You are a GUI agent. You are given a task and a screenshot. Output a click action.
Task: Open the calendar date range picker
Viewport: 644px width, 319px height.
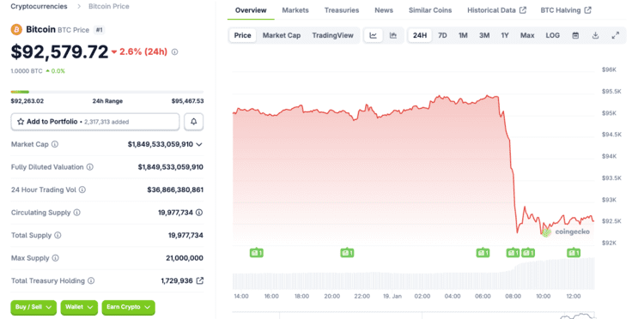[x=575, y=36]
